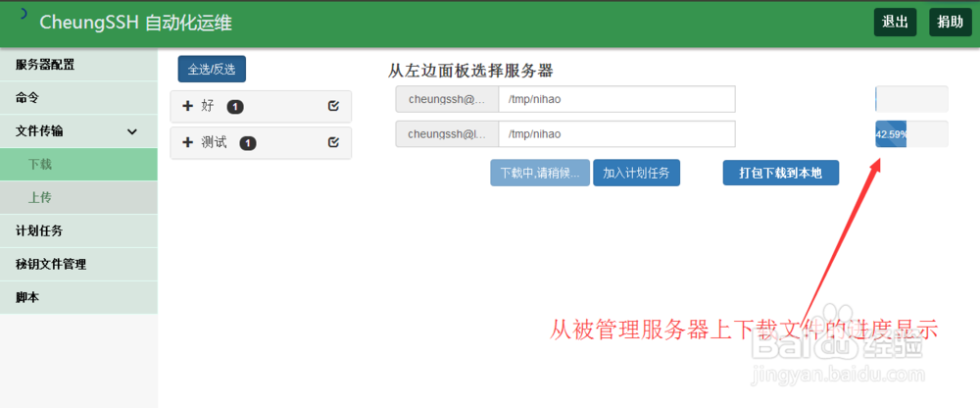
Task: Click the first cheungssh@... server label
Action: [447, 99]
